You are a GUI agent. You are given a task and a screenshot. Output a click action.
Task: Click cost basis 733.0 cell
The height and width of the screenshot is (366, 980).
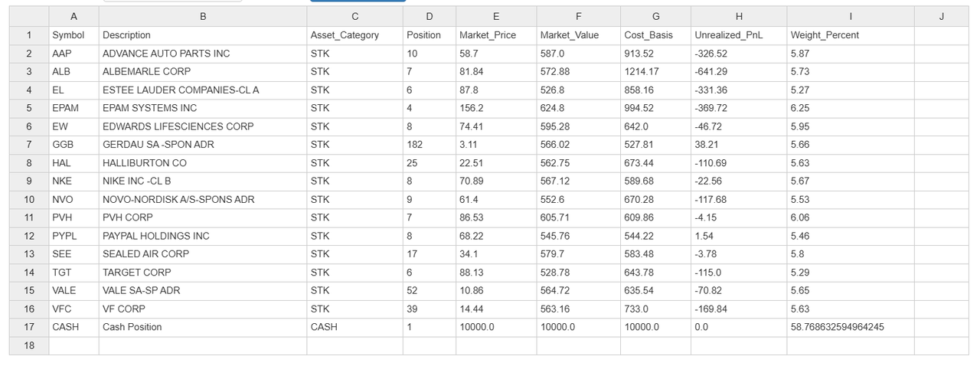point(656,309)
